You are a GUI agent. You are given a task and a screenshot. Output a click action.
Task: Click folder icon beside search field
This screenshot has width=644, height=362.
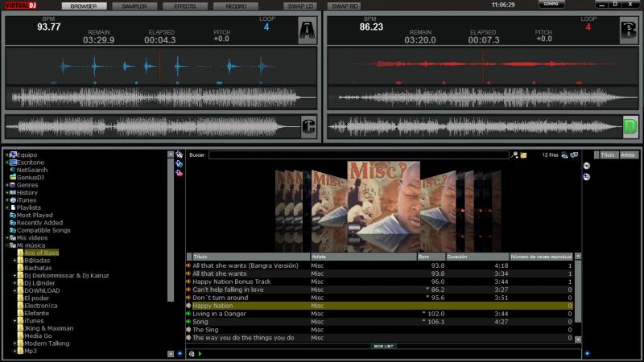(x=523, y=154)
